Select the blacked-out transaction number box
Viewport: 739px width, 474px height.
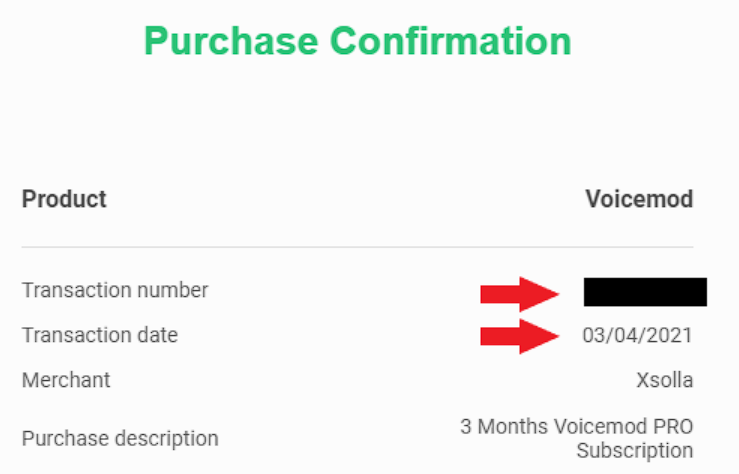[645, 292]
